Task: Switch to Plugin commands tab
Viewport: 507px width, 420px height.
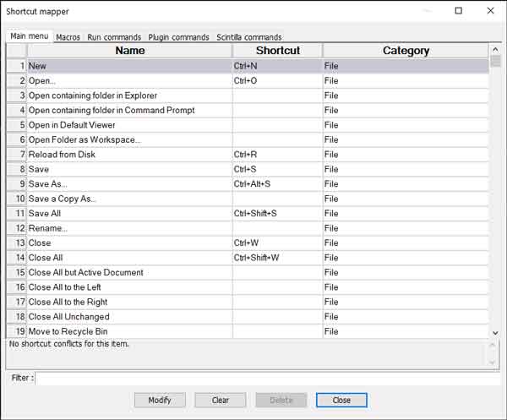Action: (178, 37)
